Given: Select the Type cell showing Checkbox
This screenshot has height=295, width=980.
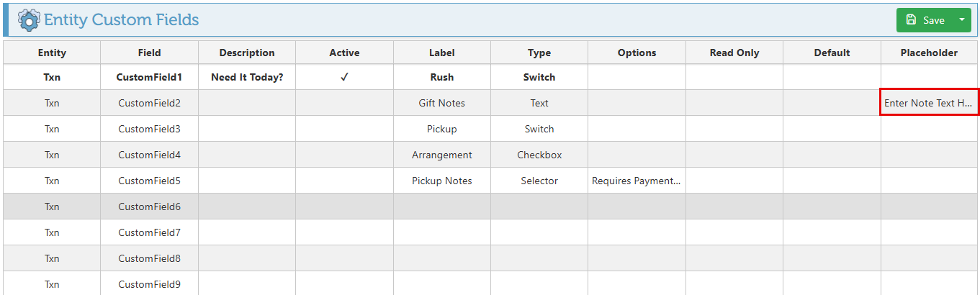Looking at the screenshot, I should pos(539,155).
